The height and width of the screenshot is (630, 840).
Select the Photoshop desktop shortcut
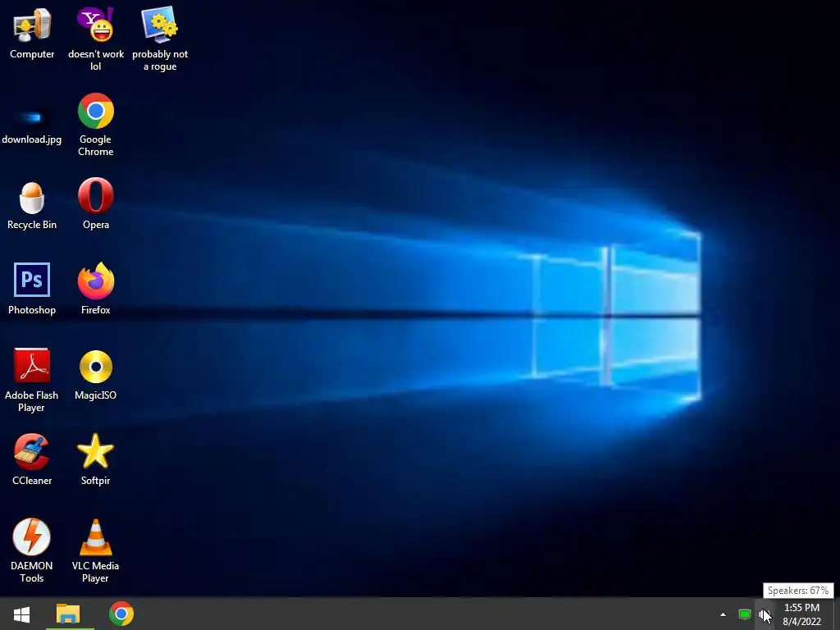pyautogui.click(x=32, y=280)
